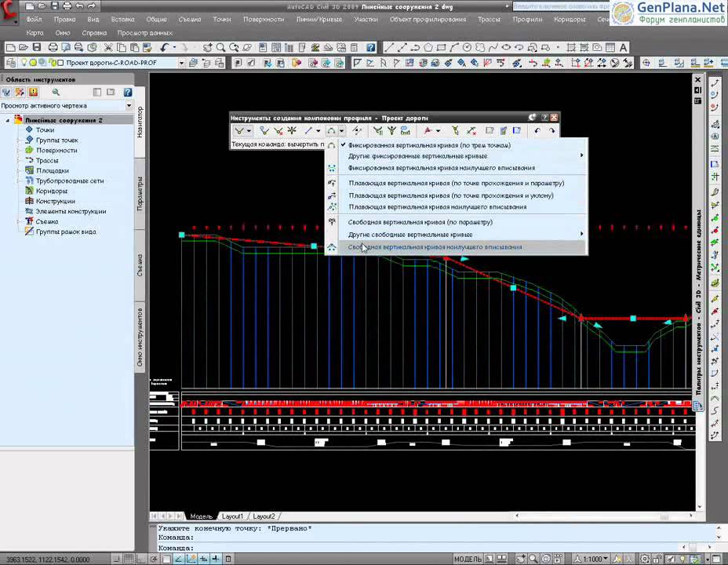Switch to the Layout1 tab
This screenshot has width=728, height=565.
pyautogui.click(x=232, y=516)
